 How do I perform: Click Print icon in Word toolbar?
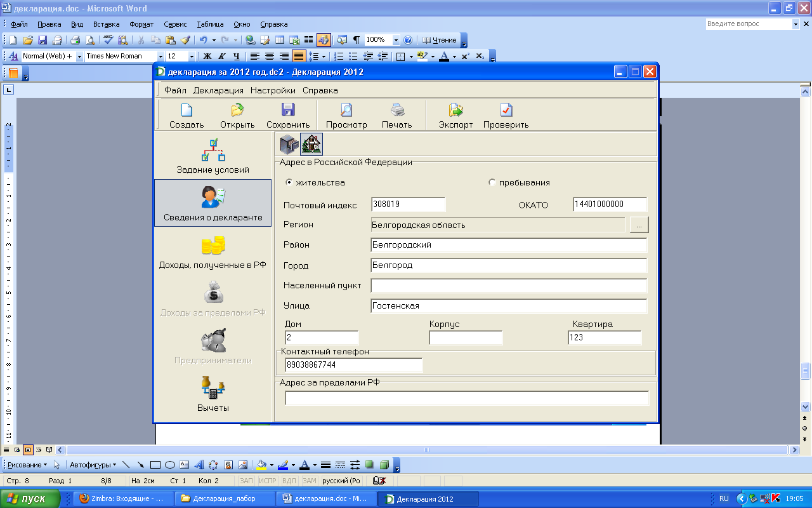click(x=75, y=40)
